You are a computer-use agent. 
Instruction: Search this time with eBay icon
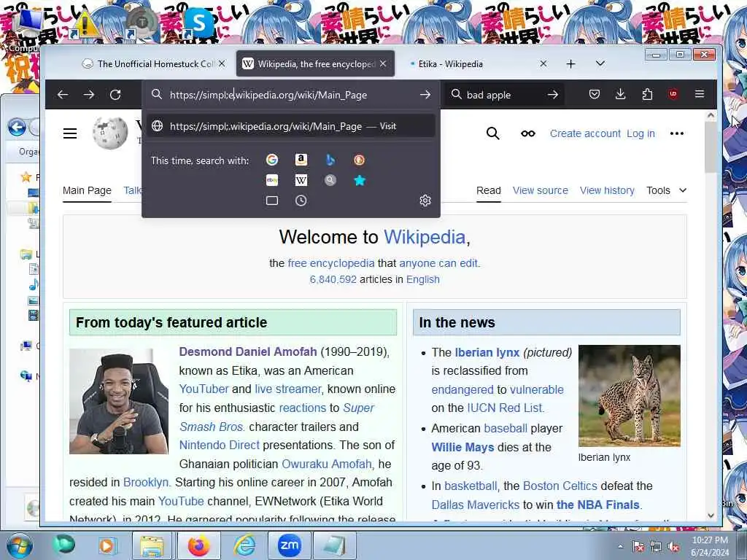tap(272, 180)
